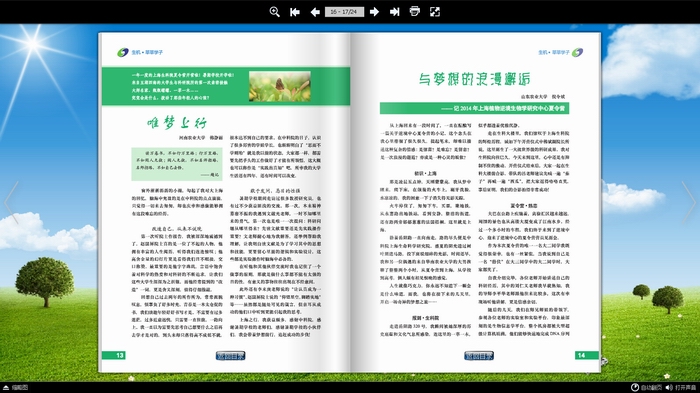The width and height of the screenshot is (700, 393).
Task: Click the print icon
Action: pyautogui.click(x=415, y=12)
